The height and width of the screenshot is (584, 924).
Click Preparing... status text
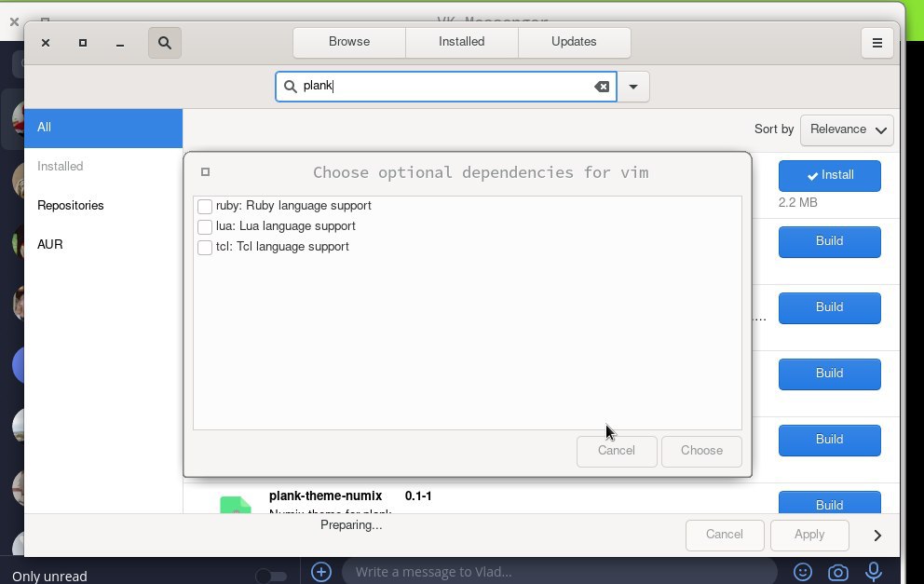tap(351, 525)
